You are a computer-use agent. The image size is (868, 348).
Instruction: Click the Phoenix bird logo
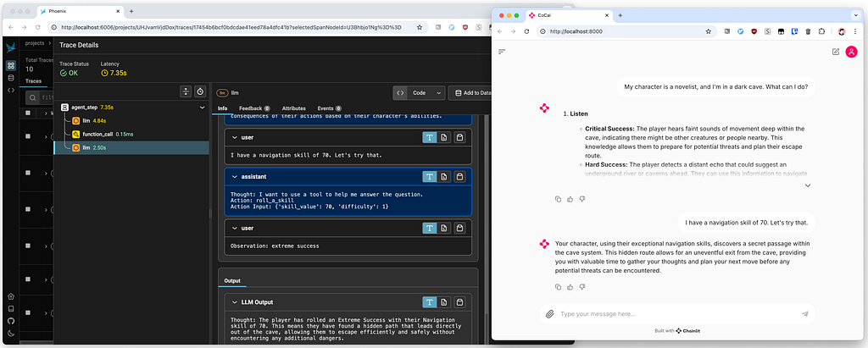[x=11, y=47]
